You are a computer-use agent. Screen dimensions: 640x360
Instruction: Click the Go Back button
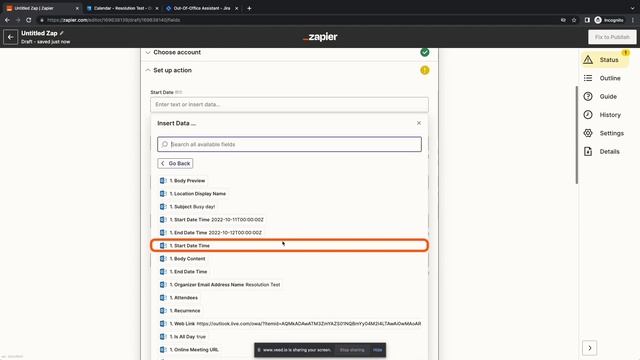175,163
